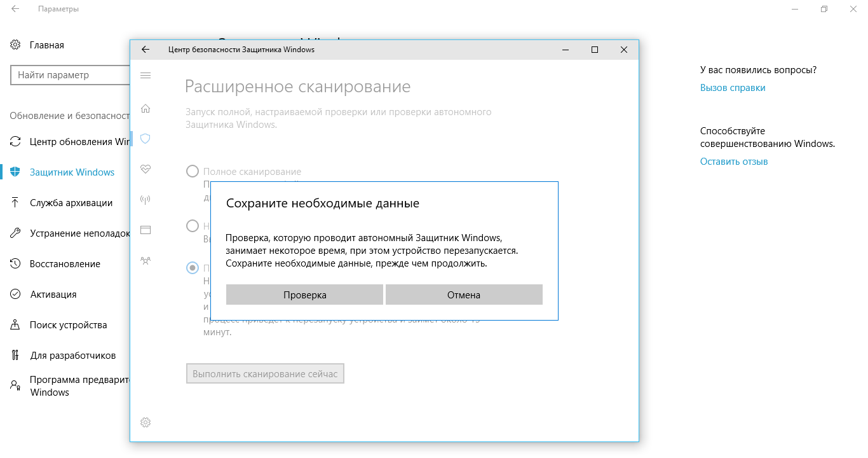The width and height of the screenshot is (868, 458).
Task: Open the firewall and network signal icon
Action: pos(146,200)
